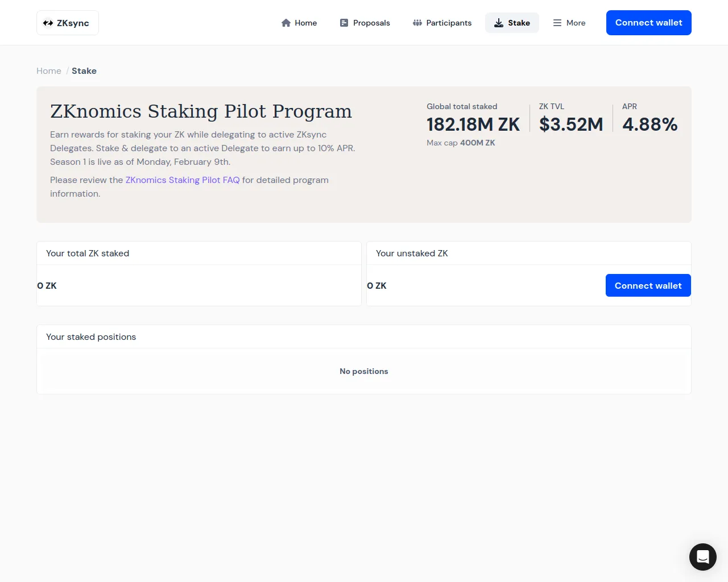Open the chat support widget
The image size is (728, 582).
coord(703,557)
